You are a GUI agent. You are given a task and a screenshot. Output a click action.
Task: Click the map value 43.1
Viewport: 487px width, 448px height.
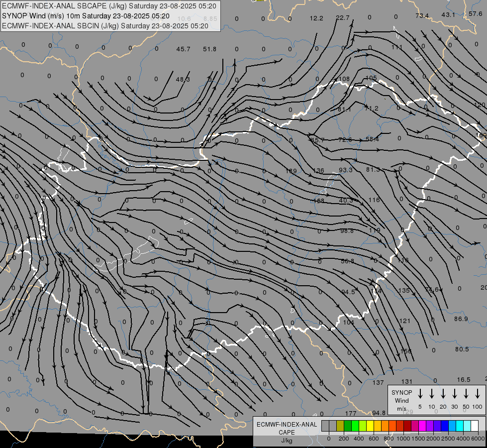(x=448, y=14)
